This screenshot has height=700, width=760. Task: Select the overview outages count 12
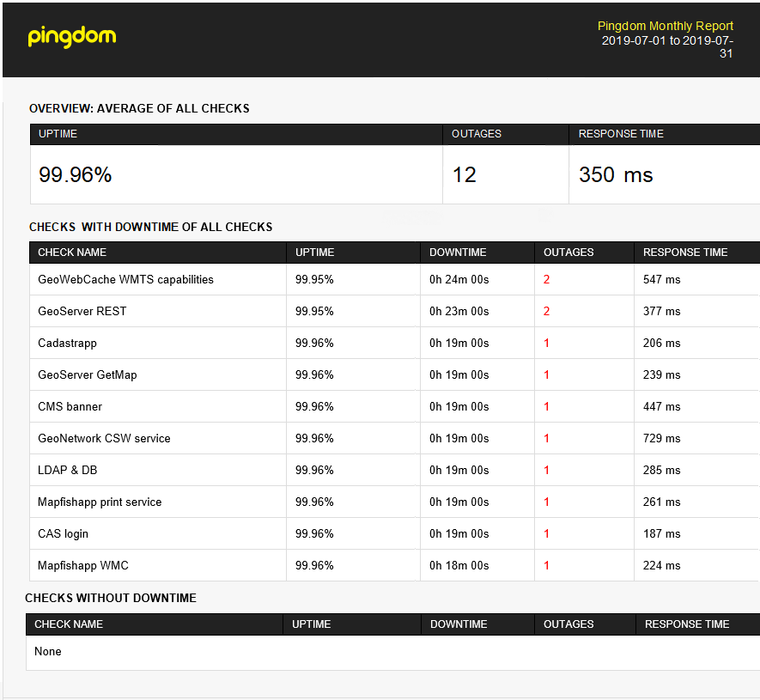point(465,174)
